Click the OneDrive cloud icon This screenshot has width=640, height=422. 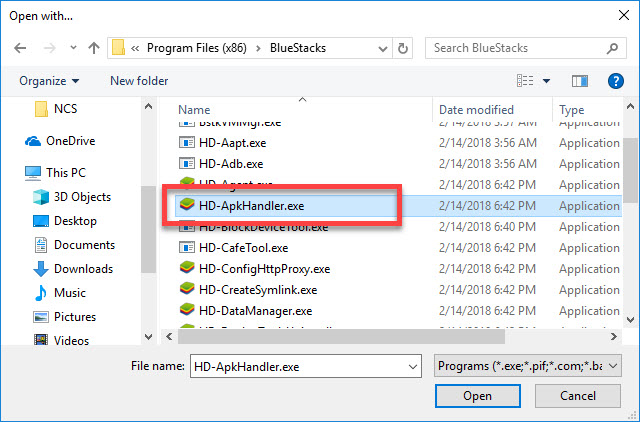(33, 141)
